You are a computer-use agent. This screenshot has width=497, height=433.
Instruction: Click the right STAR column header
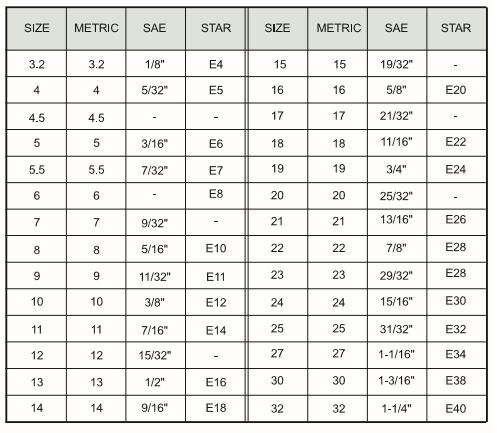coord(456,29)
